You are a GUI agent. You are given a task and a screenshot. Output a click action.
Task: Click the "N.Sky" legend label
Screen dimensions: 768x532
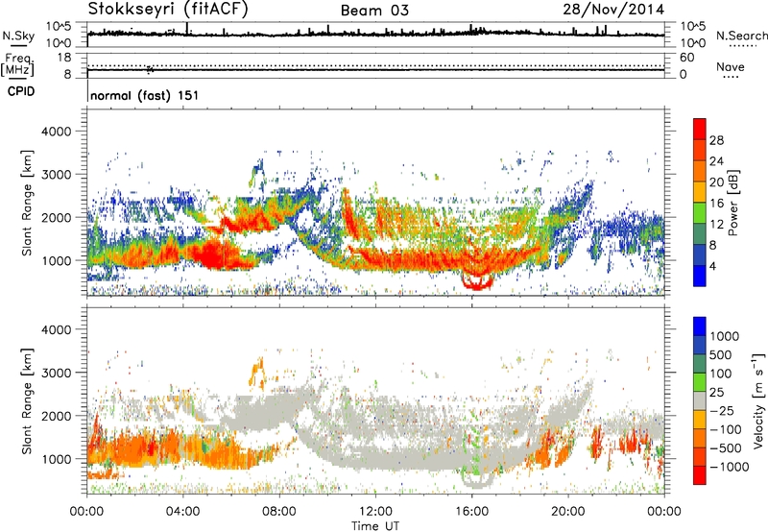[18, 36]
